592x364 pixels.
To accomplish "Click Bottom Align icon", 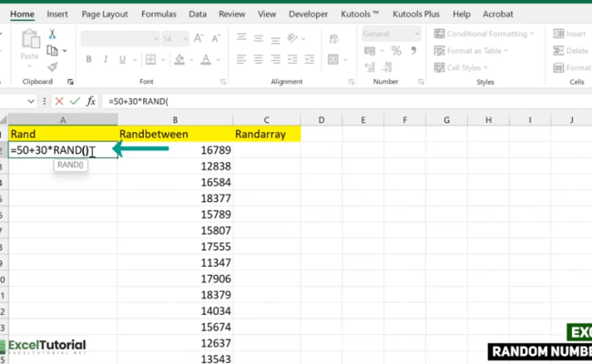I will 276,39.
